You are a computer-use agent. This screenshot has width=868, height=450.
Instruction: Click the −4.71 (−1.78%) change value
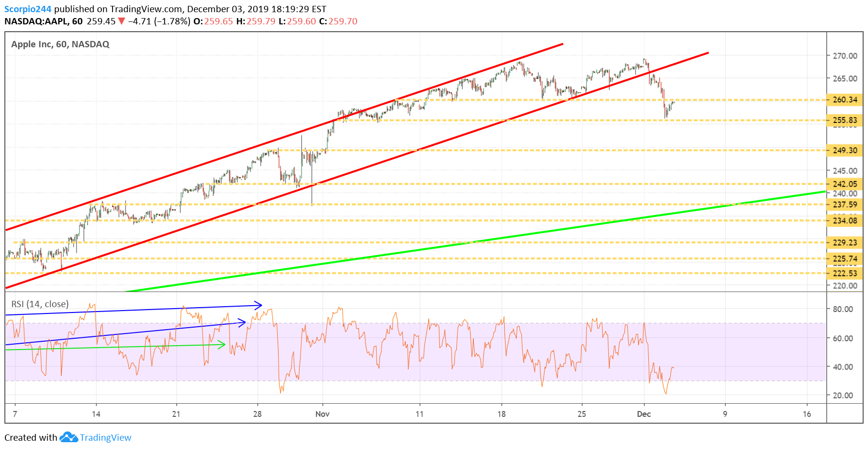click(x=159, y=21)
